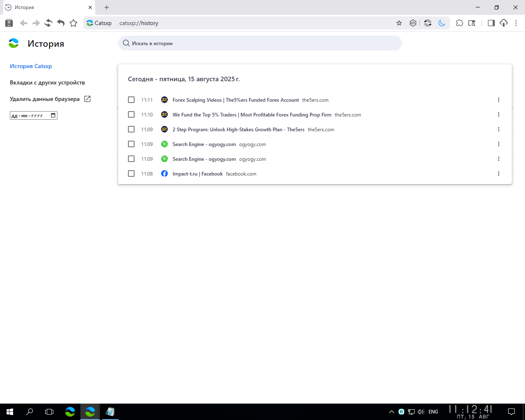Viewport: 525px width, 420px height.
Task: Select checkbox for We Fund the Top 5% entry
Action: (x=131, y=114)
